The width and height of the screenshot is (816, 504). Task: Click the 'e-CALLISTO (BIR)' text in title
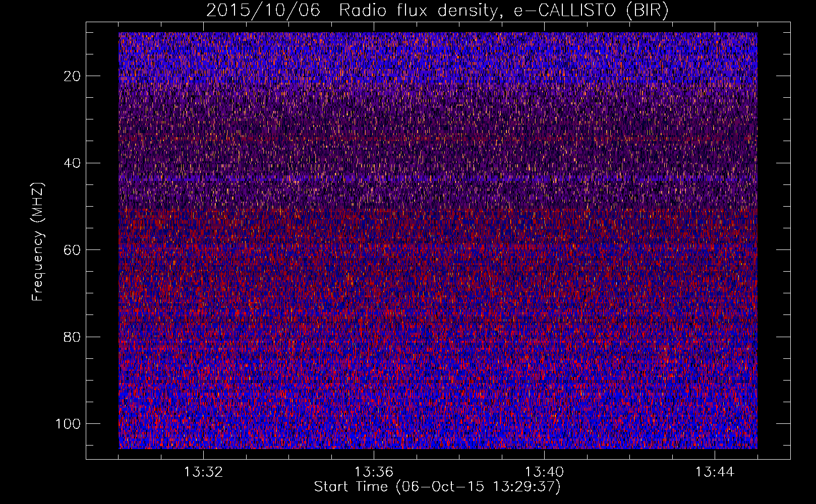pos(591,11)
